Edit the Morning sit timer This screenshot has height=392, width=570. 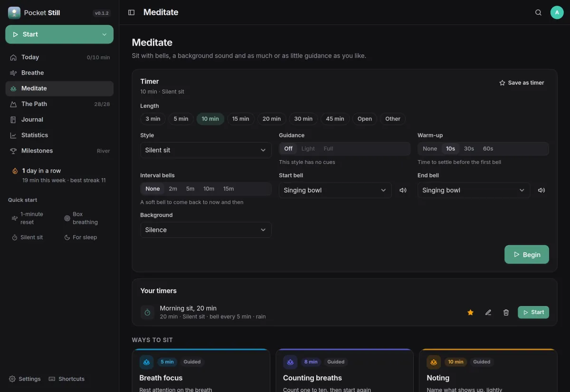point(488,312)
